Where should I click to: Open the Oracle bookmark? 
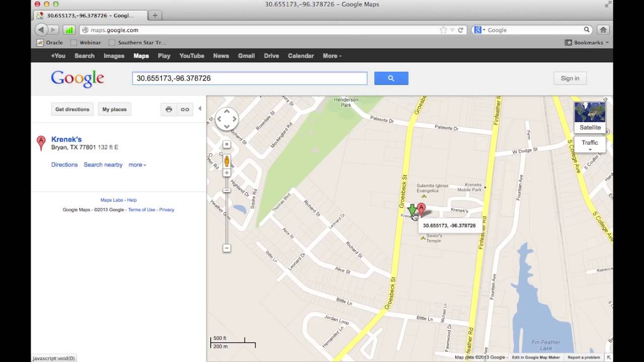[50, 43]
